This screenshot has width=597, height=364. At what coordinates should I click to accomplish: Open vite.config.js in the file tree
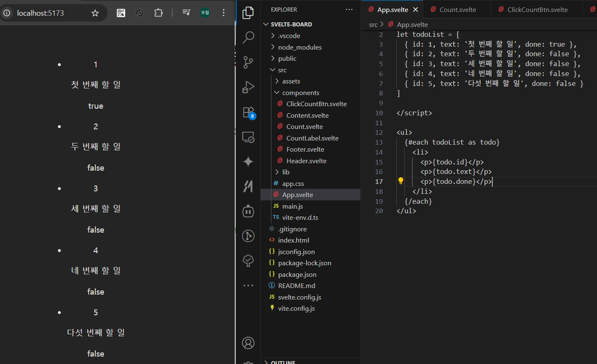311,308
